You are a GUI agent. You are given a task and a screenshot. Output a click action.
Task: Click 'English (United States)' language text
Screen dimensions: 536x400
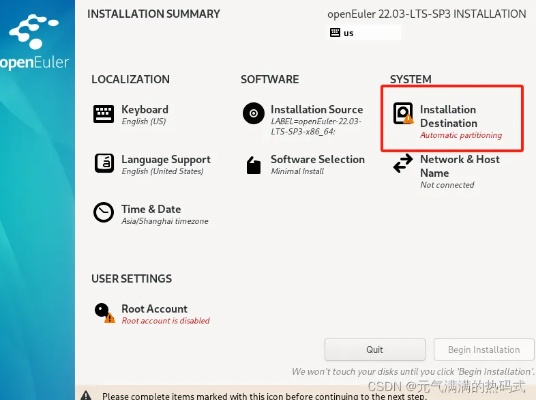click(x=162, y=171)
